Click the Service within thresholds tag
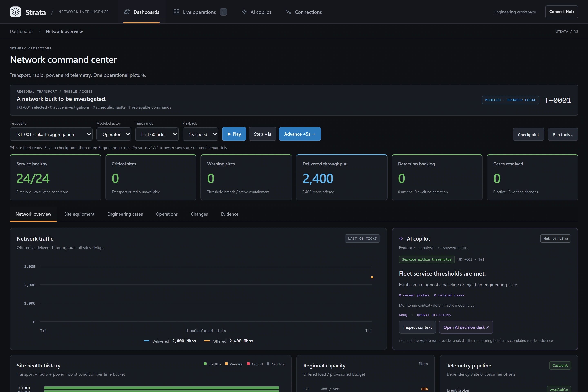The height and width of the screenshot is (392, 588). pyautogui.click(x=427, y=259)
